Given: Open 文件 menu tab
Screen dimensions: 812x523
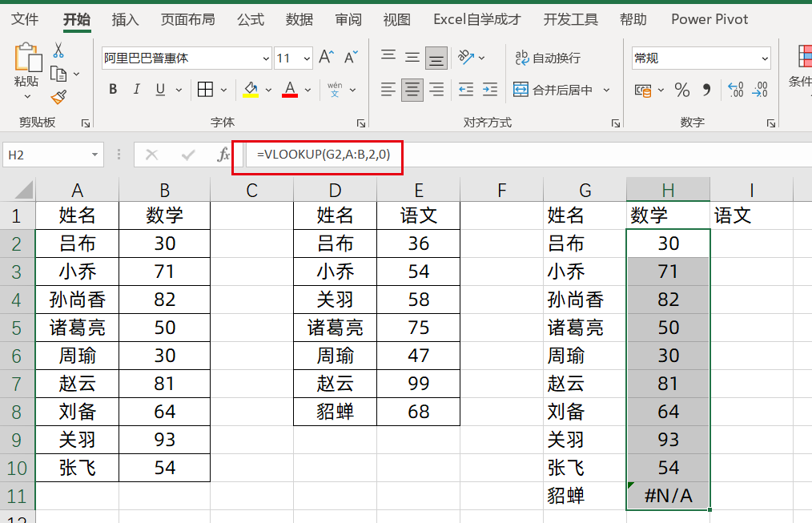Looking at the screenshot, I should (x=25, y=20).
